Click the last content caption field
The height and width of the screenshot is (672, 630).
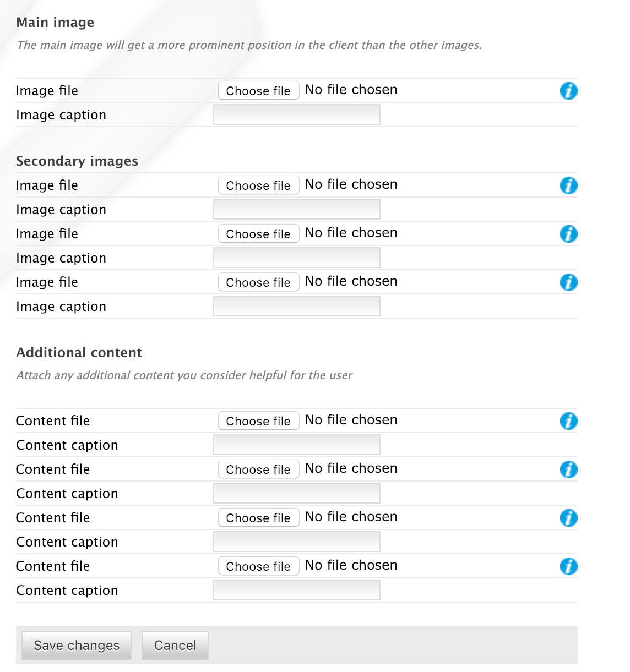(x=296, y=589)
